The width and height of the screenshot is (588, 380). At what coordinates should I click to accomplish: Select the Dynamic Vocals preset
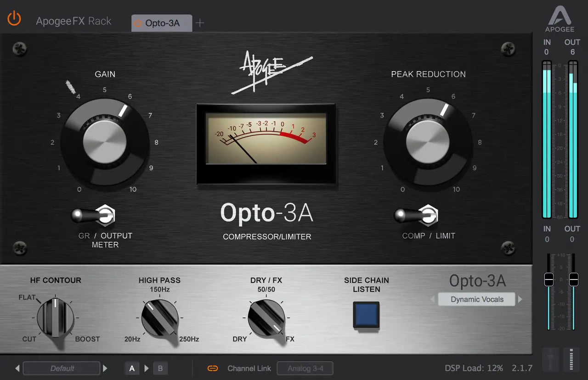[x=476, y=299]
